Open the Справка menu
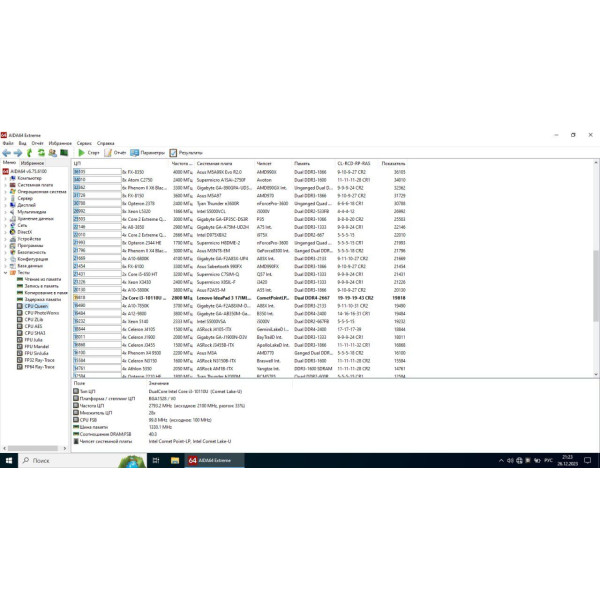600x600 pixels. click(x=106, y=143)
